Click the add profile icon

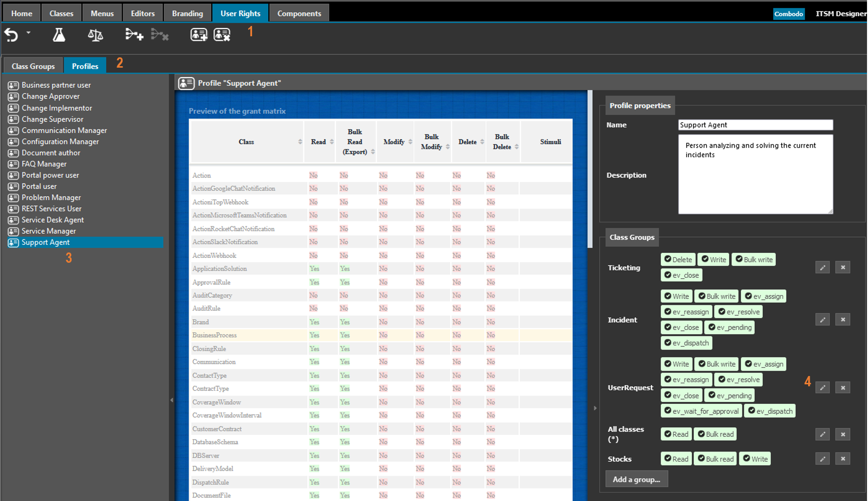(x=199, y=35)
